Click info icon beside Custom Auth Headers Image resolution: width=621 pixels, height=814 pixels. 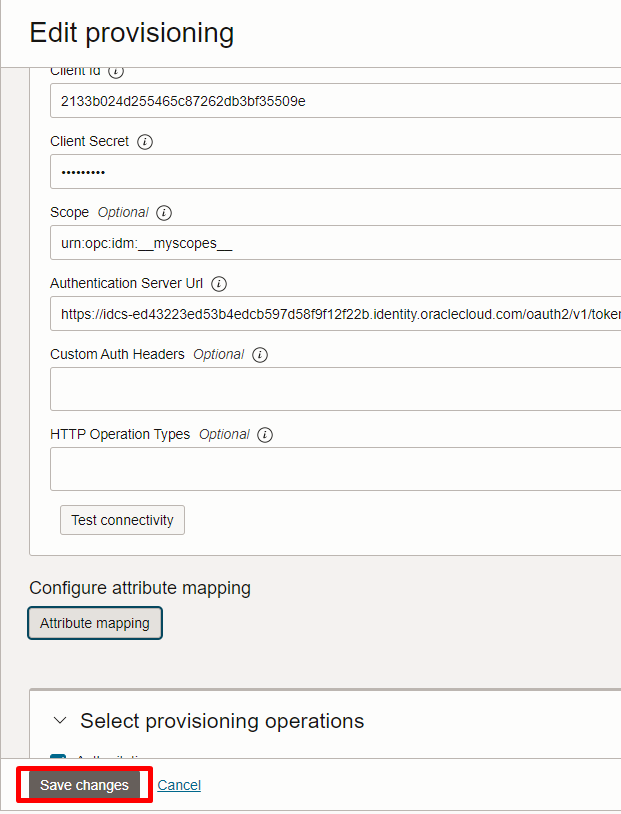[260, 355]
